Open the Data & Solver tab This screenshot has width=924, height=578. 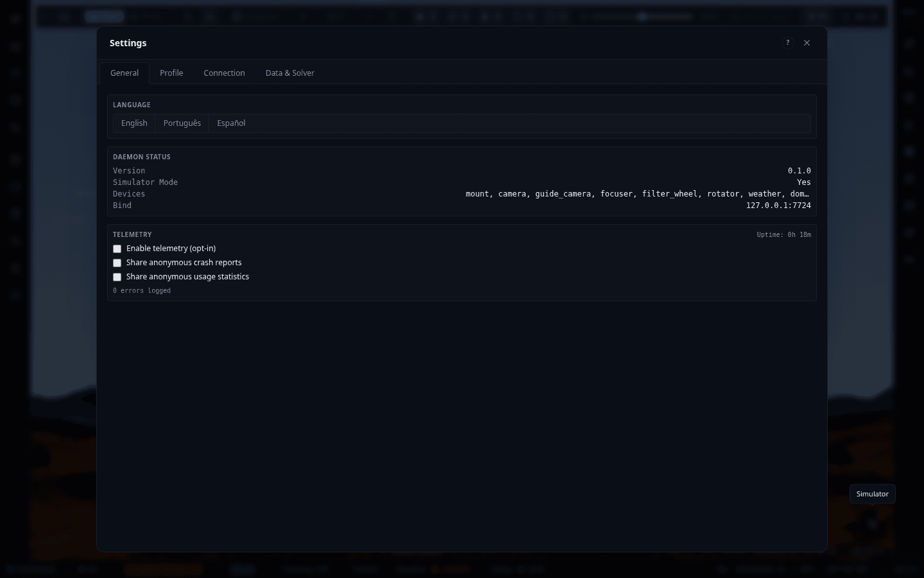(x=290, y=73)
